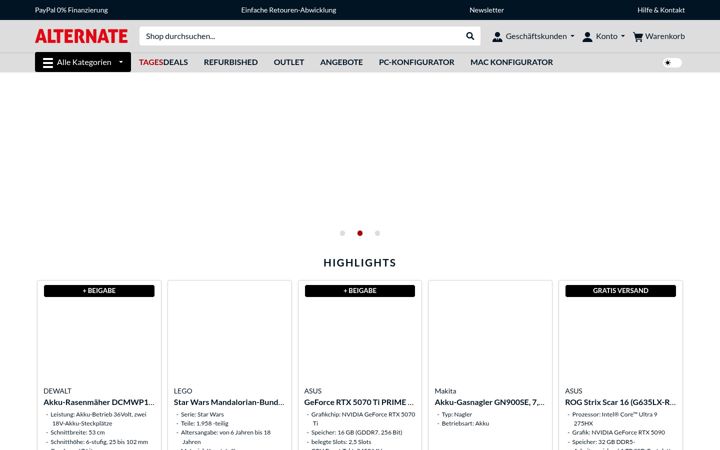
Task: Click 'Schnittbreite: 53 cm' specification text
Action: [x=78, y=433]
